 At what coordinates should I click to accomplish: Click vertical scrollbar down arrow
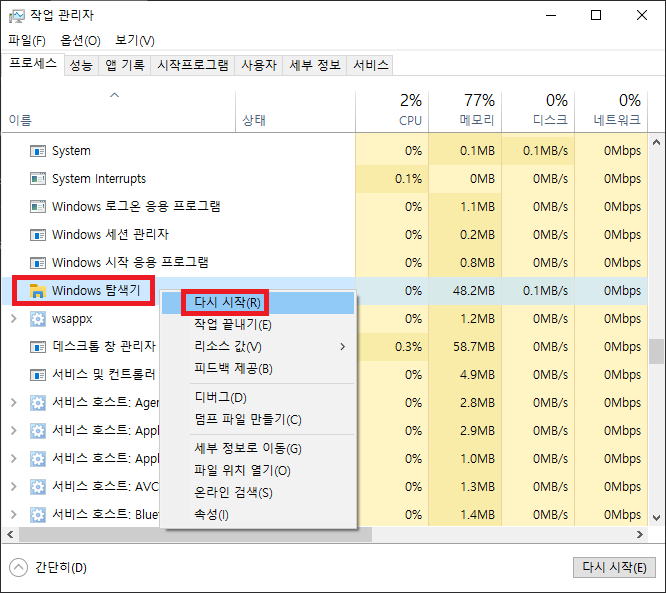[656, 518]
